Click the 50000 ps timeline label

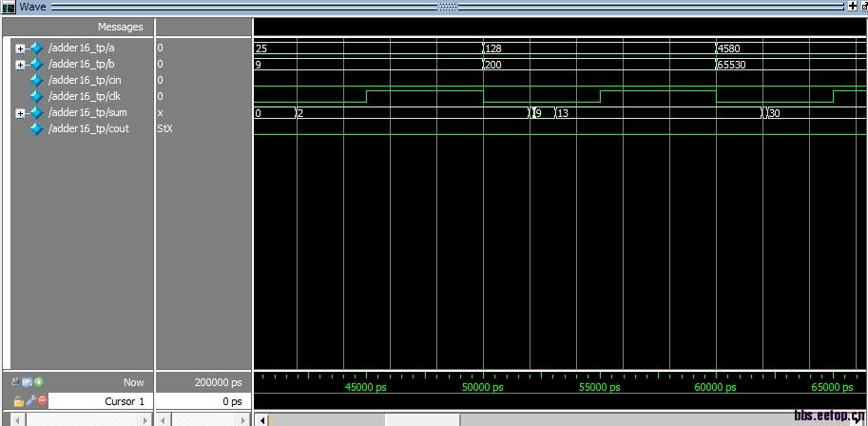[483, 387]
